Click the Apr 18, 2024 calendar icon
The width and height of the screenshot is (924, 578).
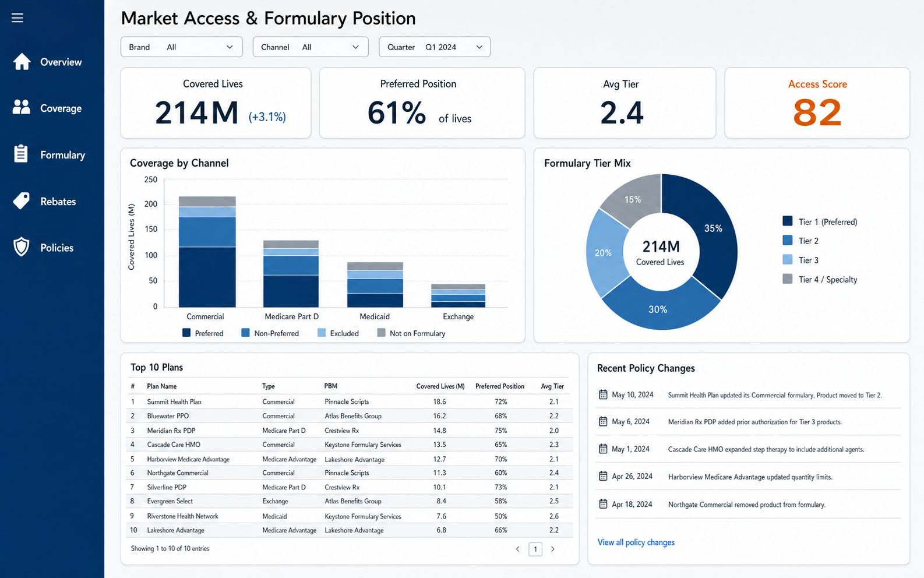[x=603, y=505]
